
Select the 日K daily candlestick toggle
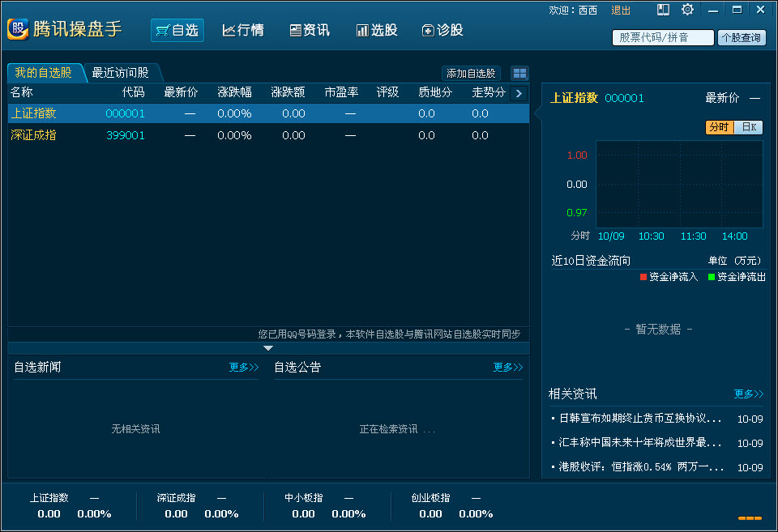click(x=748, y=127)
